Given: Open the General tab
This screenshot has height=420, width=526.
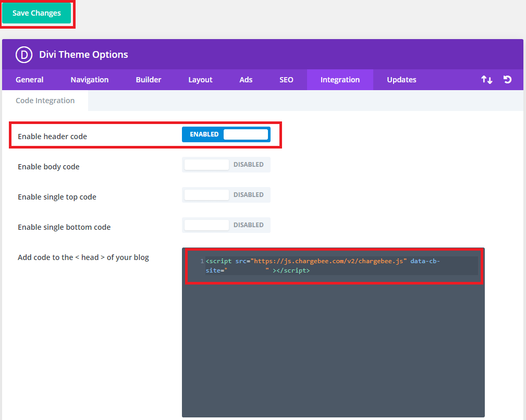Looking at the screenshot, I should pos(30,80).
